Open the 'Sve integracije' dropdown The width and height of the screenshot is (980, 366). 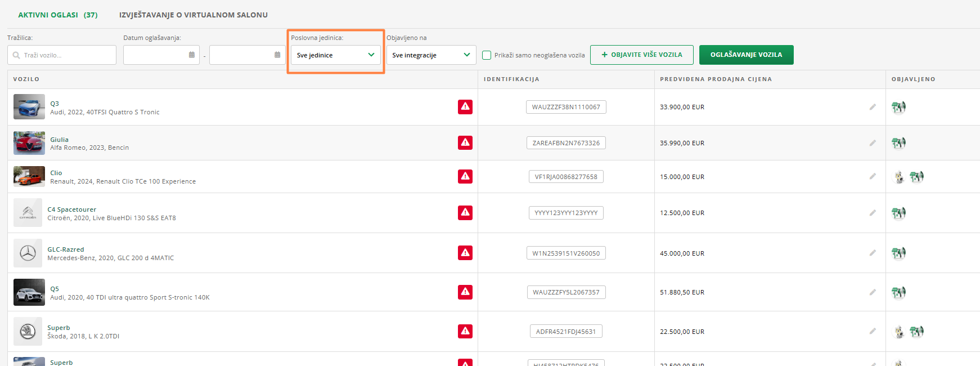[x=431, y=55]
